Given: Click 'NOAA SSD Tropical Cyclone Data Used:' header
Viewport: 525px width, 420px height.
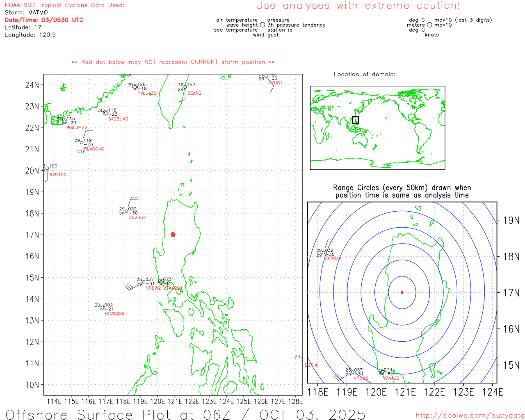Looking at the screenshot, I should (x=64, y=5).
